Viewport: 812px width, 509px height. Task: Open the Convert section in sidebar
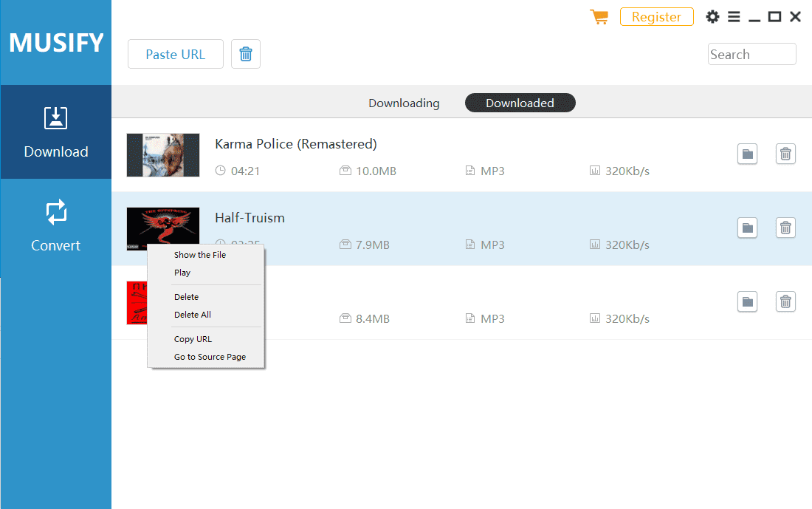click(56, 226)
